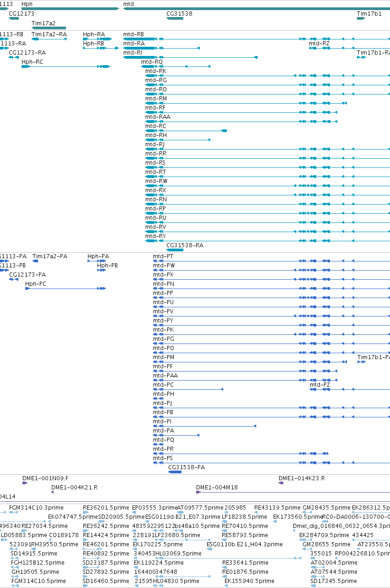Click protein mtd-PT

click(164, 256)
